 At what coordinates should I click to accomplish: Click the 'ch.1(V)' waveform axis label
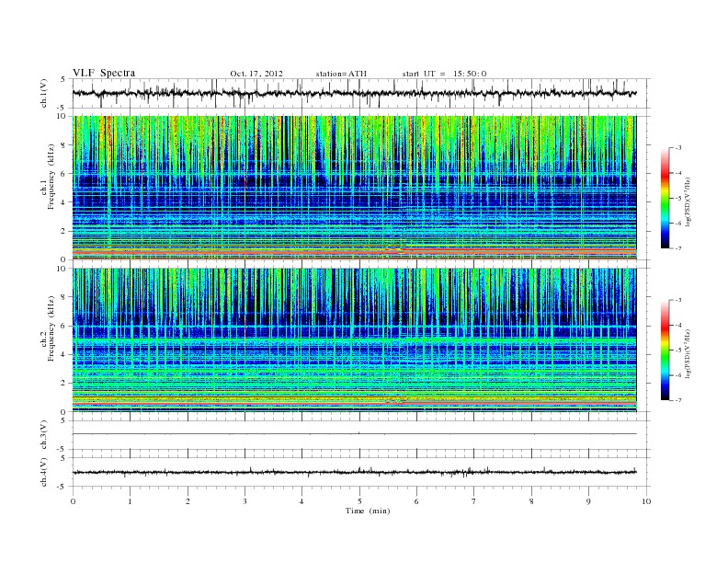point(43,93)
